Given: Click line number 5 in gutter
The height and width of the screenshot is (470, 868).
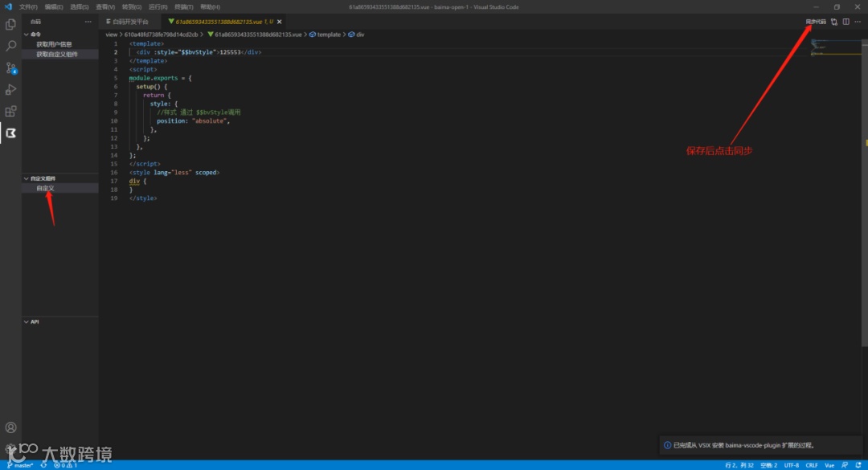Looking at the screenshot, I should pos(116,78).
